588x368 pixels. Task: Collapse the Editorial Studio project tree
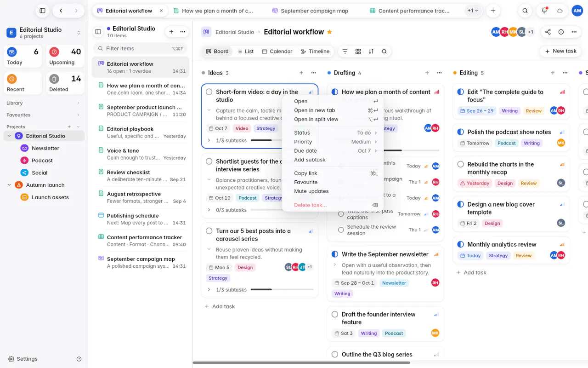(x=9, y=136)
